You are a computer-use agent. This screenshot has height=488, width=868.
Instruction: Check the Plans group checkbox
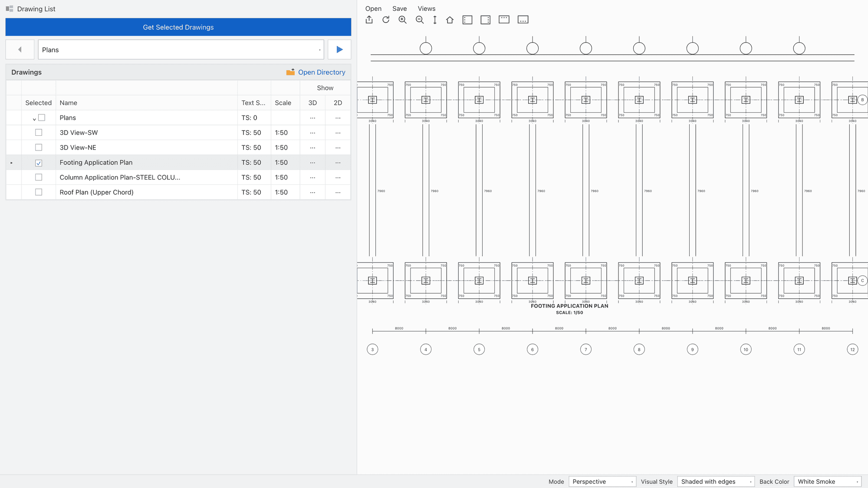pos(42,118)
